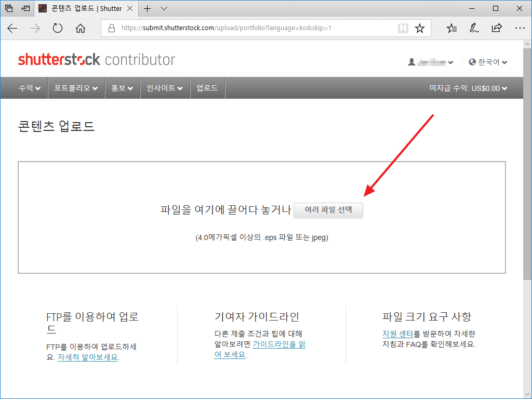Expand the 한국어 language dropdown

click(488, 62)
